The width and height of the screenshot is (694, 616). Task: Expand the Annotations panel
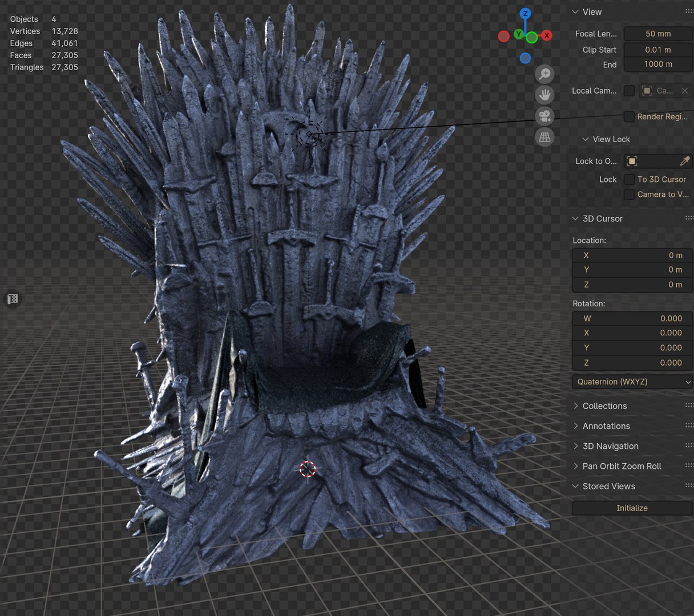pyautogui.click(x=575, y=426)
